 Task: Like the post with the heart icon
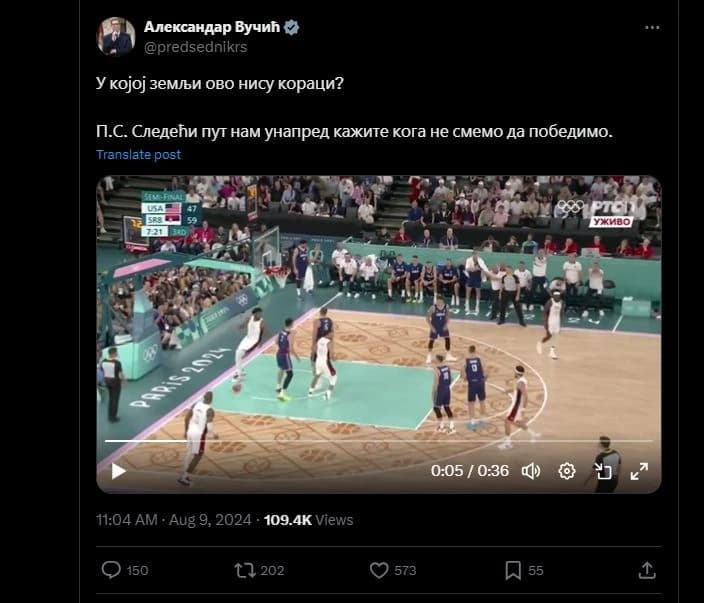[x=379, y=570]
